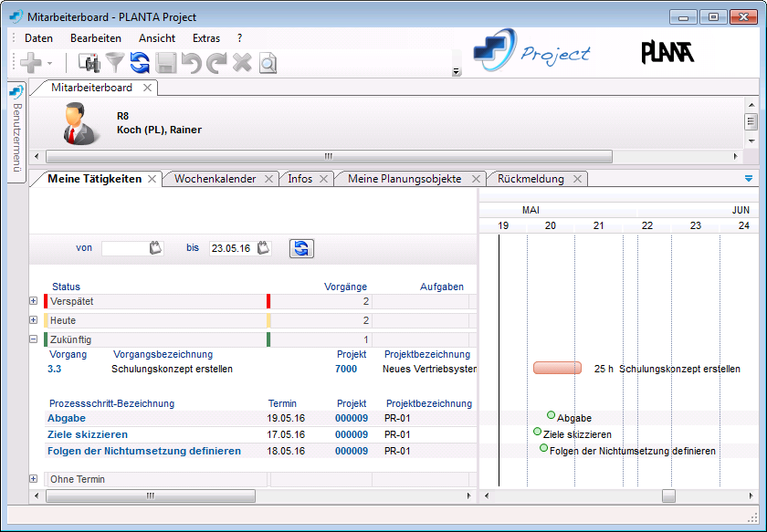Open the Extras menu
The height and width of the screenshot is (532, 767).
pos(205,38)
